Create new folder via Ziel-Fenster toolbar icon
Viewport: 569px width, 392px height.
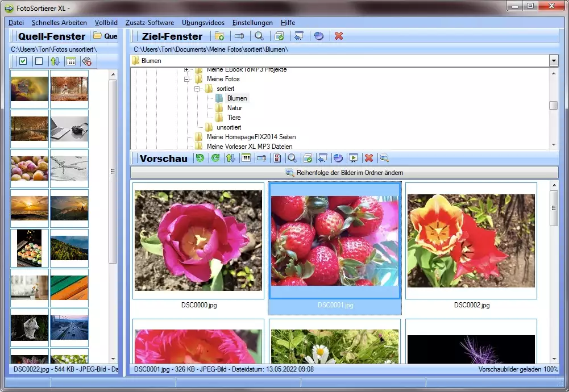pos(219,36)
